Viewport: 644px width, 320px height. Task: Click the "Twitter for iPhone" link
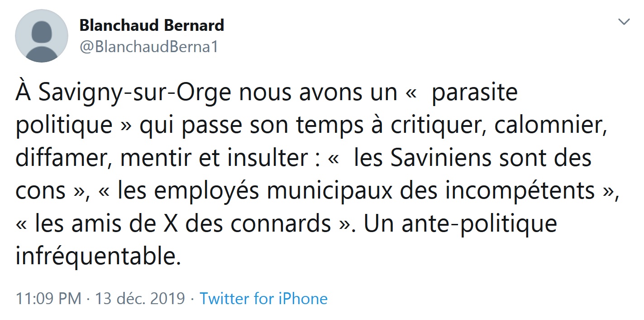(265, 299)
